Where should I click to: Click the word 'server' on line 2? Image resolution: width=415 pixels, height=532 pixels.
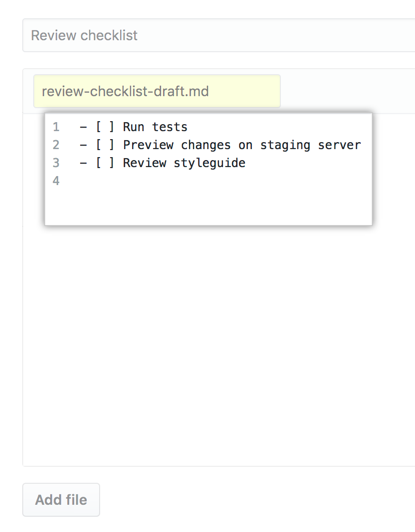click(339, 145)
